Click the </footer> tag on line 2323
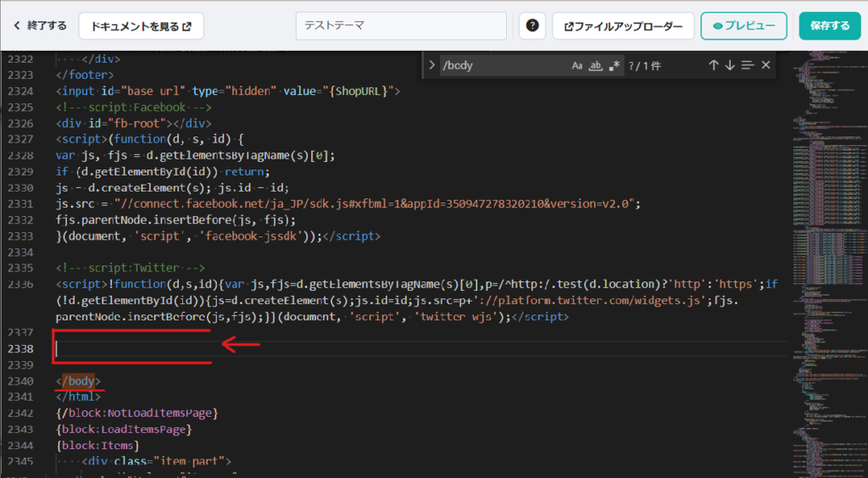The image size is (868, 478). 85,75
